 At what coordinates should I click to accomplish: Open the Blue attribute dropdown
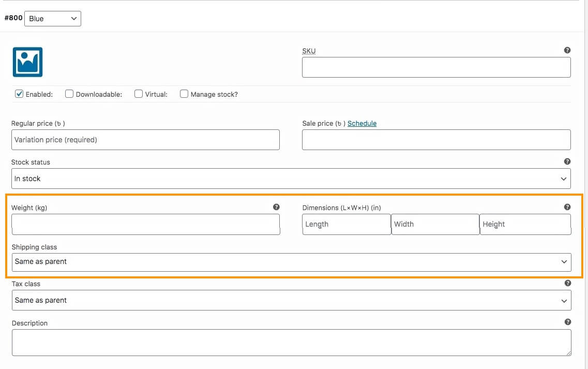coord(53,19)
